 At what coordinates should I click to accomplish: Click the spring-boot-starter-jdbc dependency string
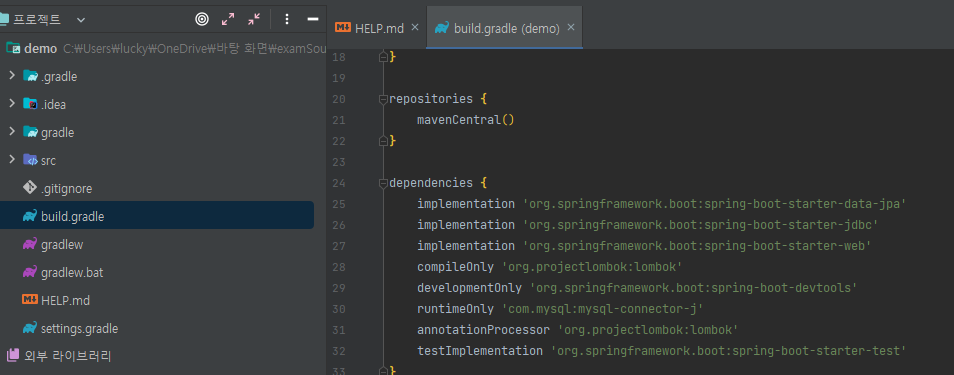pos(701,225)
